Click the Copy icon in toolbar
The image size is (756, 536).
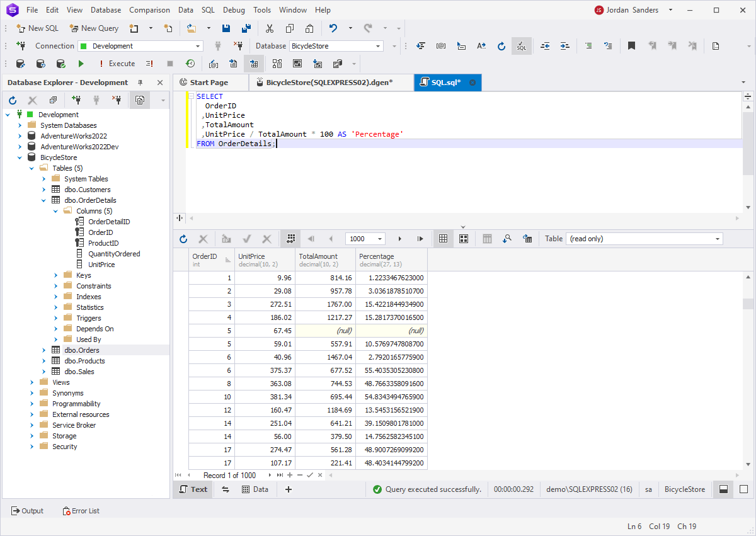[x=290, y=28]
